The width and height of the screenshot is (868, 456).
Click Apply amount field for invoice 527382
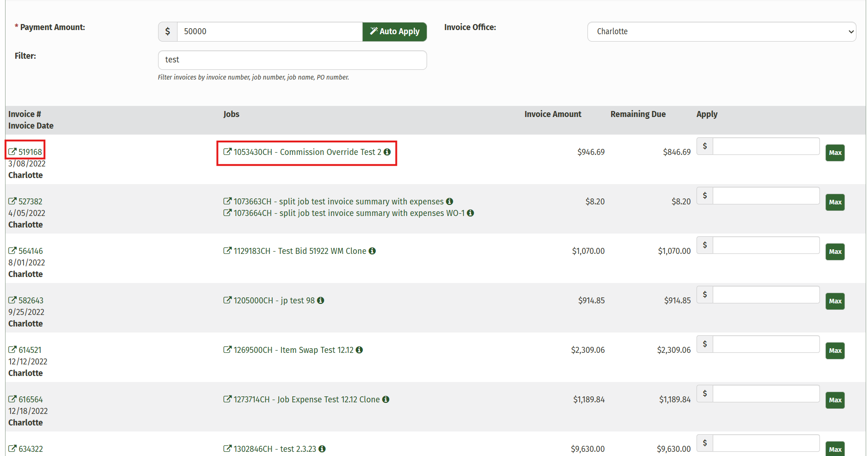[x=766, y=196]
